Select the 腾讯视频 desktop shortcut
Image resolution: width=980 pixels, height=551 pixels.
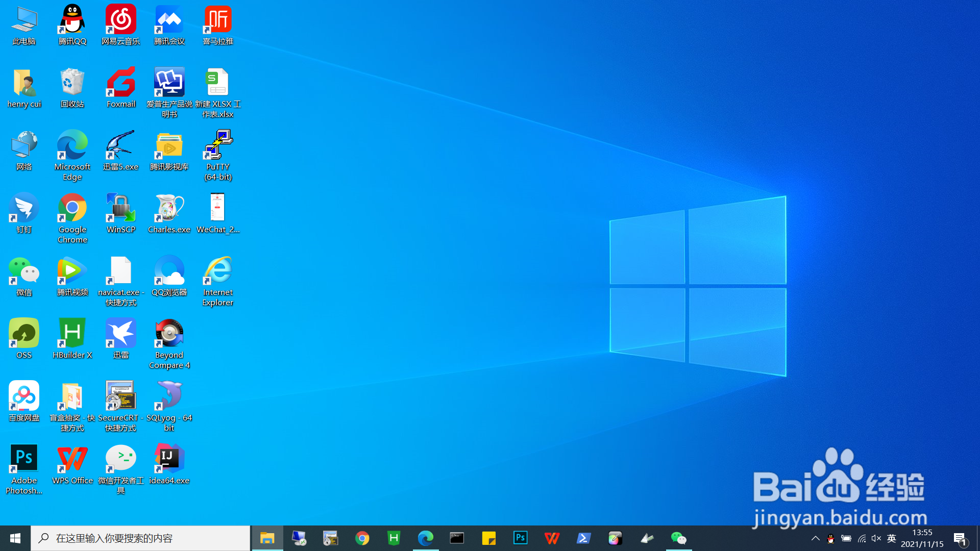click(x=72, y=277)
